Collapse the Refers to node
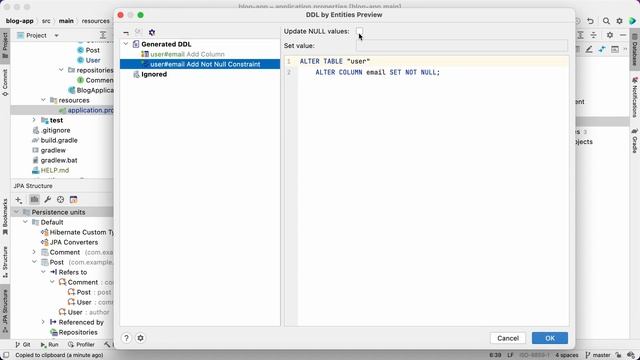 [43, 272]
